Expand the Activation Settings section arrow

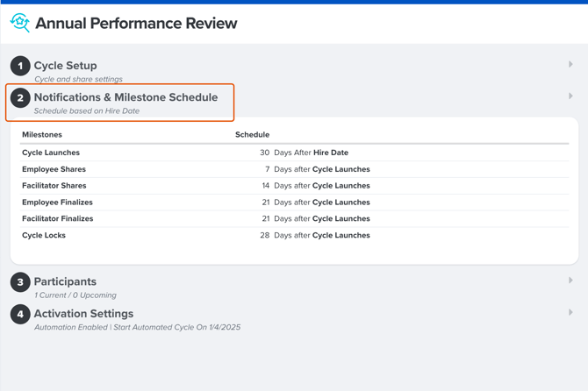[x=570, y=312]
